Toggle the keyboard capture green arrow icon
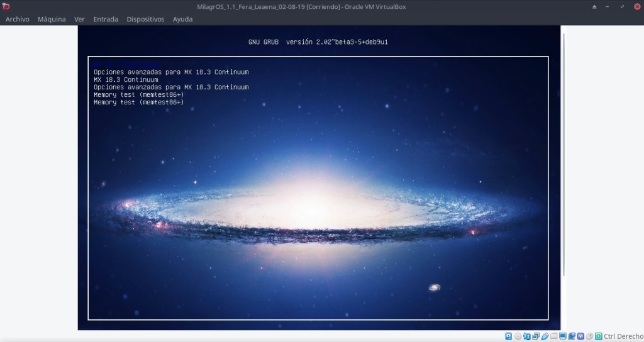 [598, 336]
